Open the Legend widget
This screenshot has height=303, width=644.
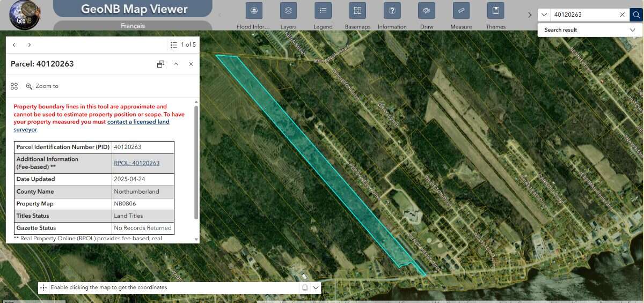(x=323, y=11)
